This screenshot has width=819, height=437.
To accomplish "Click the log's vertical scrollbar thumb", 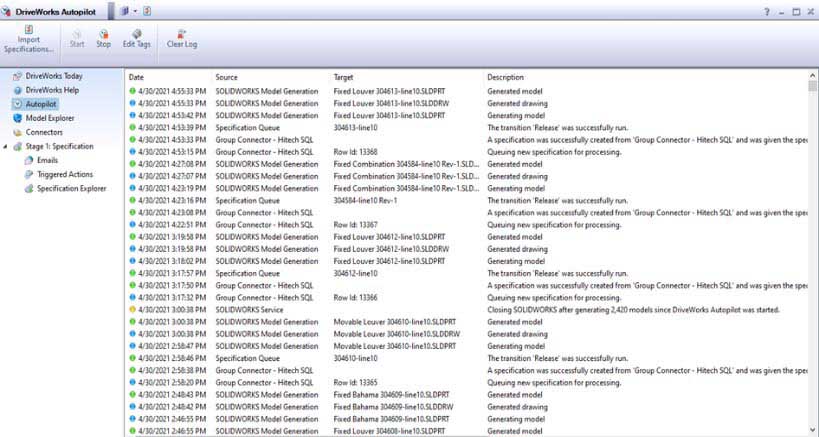I will tap(812, 86).
